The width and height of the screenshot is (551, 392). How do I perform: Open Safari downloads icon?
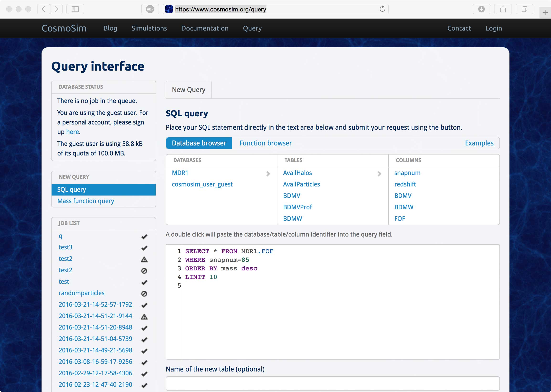point(481,9)
